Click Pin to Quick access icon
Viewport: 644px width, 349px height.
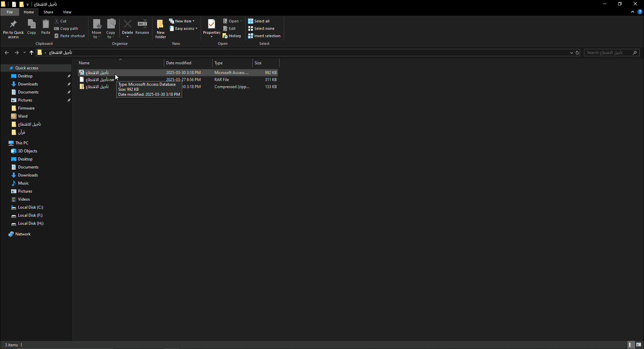(13, 24)
